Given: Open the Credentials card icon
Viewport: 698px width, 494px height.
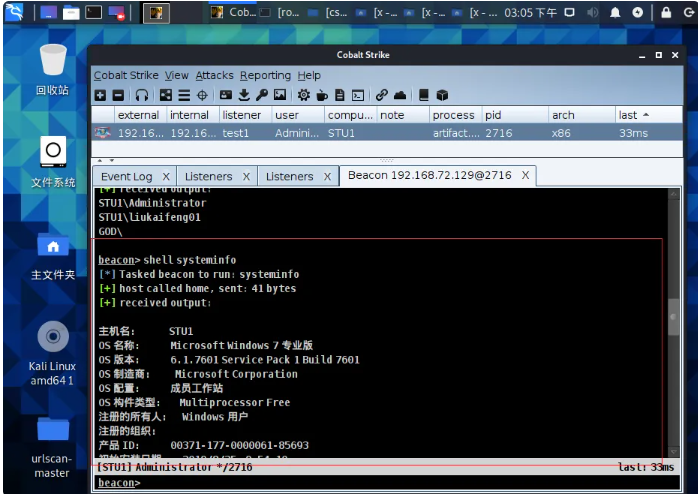Looking at the screenshot, I should 226,95.
